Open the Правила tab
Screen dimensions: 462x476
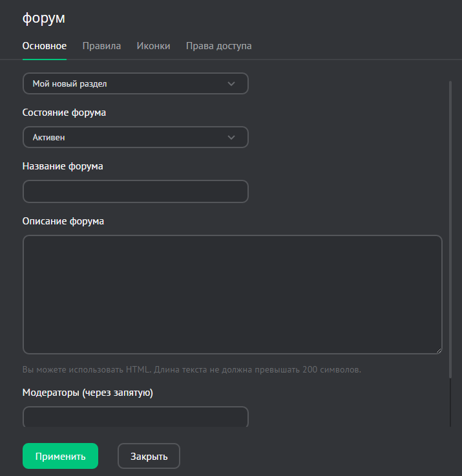point(101,46)
